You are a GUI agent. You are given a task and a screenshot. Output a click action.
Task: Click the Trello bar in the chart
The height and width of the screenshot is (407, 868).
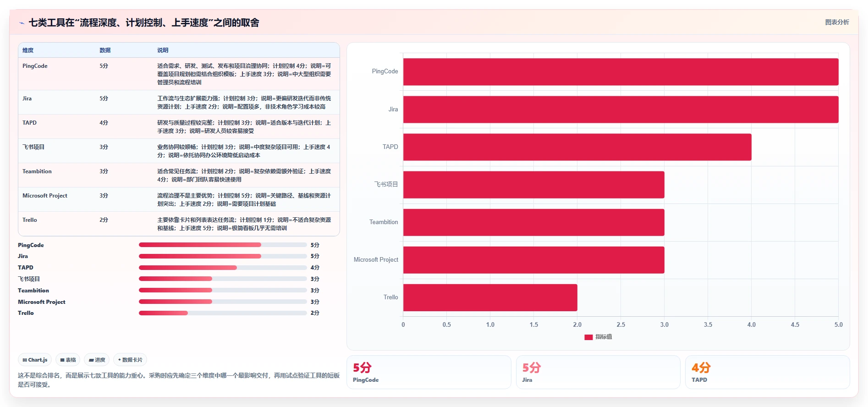click(490, 297)
